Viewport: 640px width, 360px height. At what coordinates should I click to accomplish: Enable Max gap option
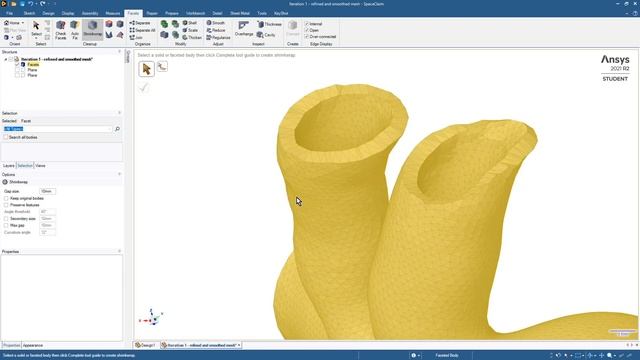(x=6, y=225)
